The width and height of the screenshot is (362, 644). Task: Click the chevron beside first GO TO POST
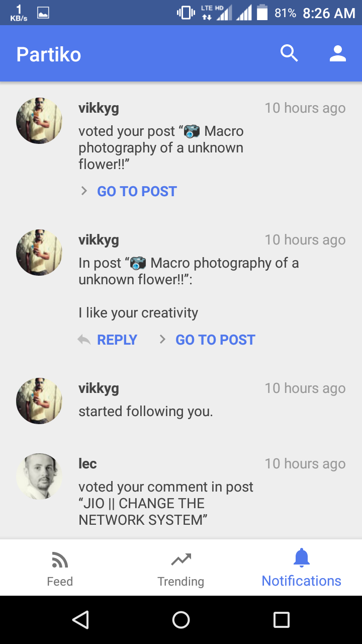pos(84,191)
